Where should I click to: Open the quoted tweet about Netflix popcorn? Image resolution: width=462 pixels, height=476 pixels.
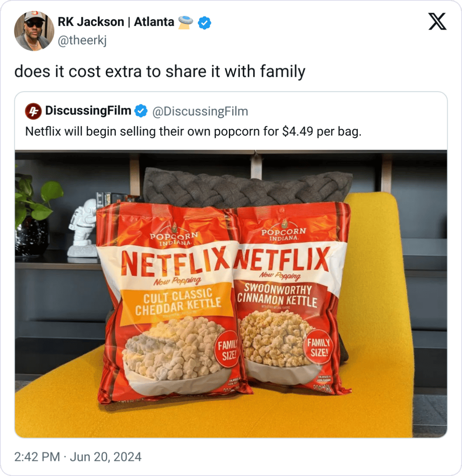(231, 264)
